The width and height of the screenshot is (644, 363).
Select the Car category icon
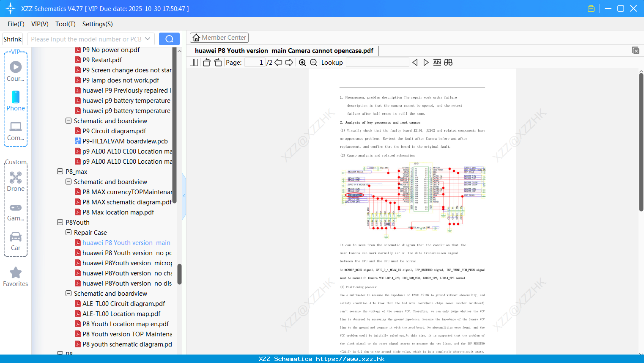(x=16, y=241)
